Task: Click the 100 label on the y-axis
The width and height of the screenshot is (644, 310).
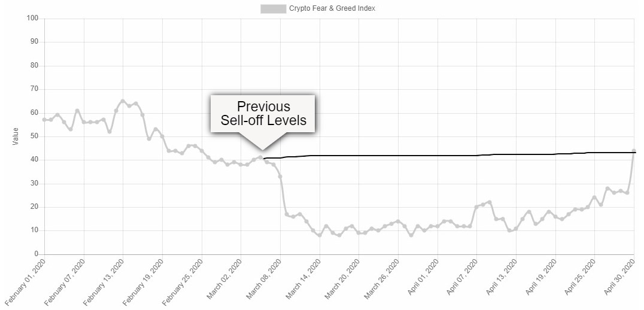Action: click(33, 19)
